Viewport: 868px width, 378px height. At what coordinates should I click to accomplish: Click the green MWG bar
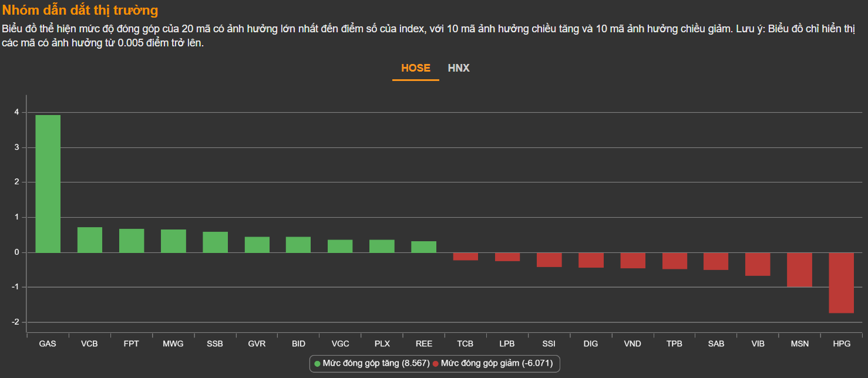pos(173,241)
